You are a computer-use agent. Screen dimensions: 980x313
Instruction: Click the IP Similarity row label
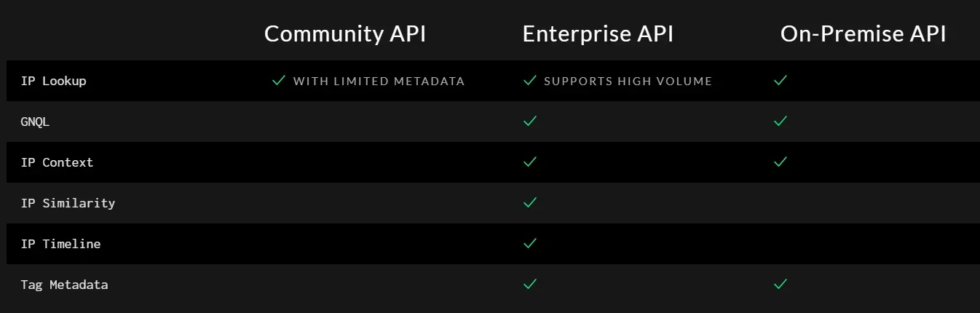[x=68, y=203]
